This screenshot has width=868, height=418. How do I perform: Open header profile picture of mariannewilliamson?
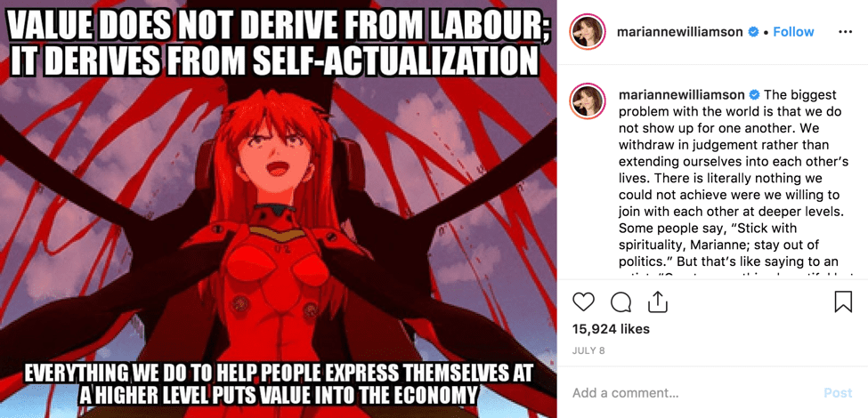pyautogui.click(x=587, y=32)
